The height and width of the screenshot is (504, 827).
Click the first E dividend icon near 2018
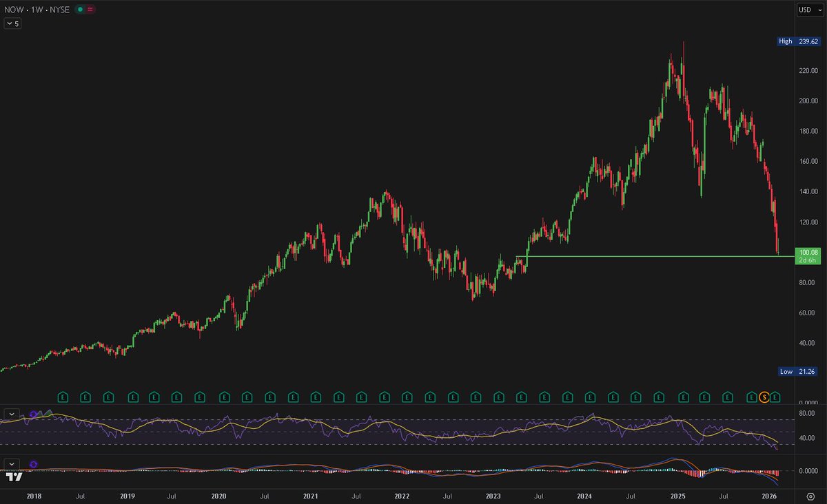point(62,397)
